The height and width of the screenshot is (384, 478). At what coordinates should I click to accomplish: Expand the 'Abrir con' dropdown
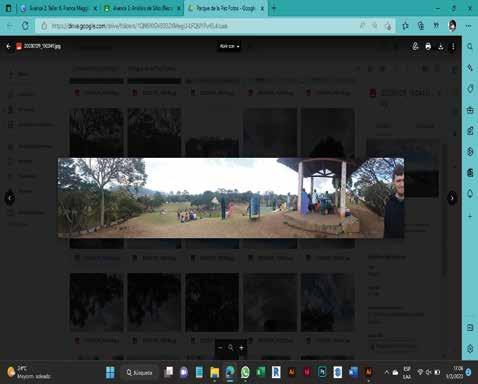[229, 46]
